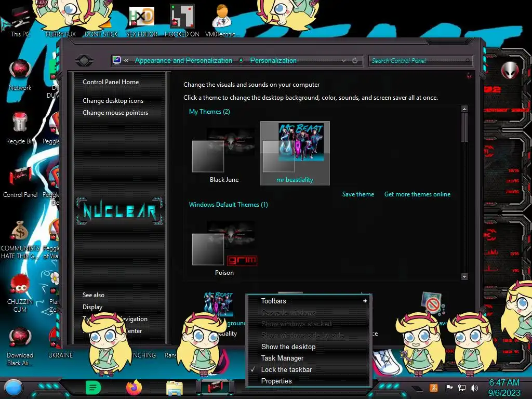Image resolution: width=532 pixels, height=399 pixels.
Task: Open the address bar history dropdown
Action: [x=344, y=60]
